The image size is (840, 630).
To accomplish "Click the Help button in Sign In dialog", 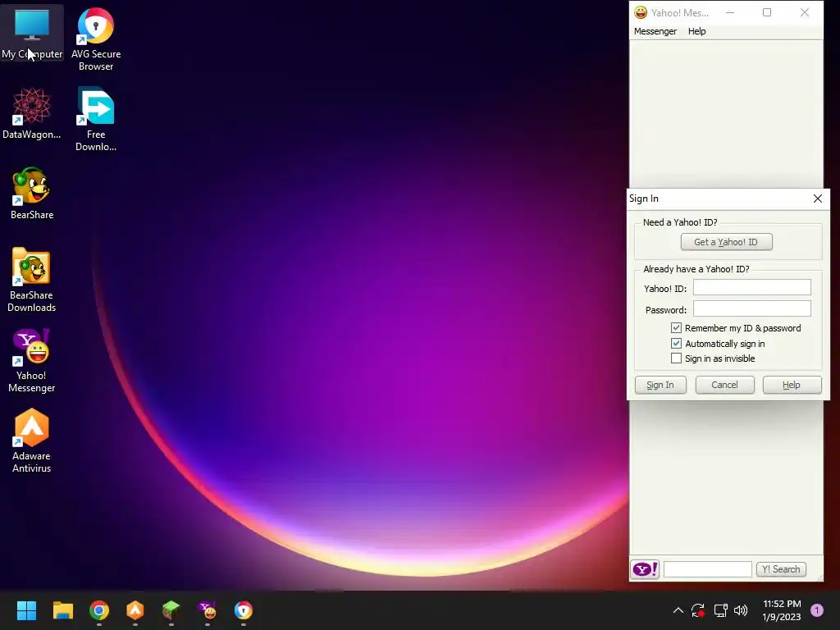I will 792,386.
